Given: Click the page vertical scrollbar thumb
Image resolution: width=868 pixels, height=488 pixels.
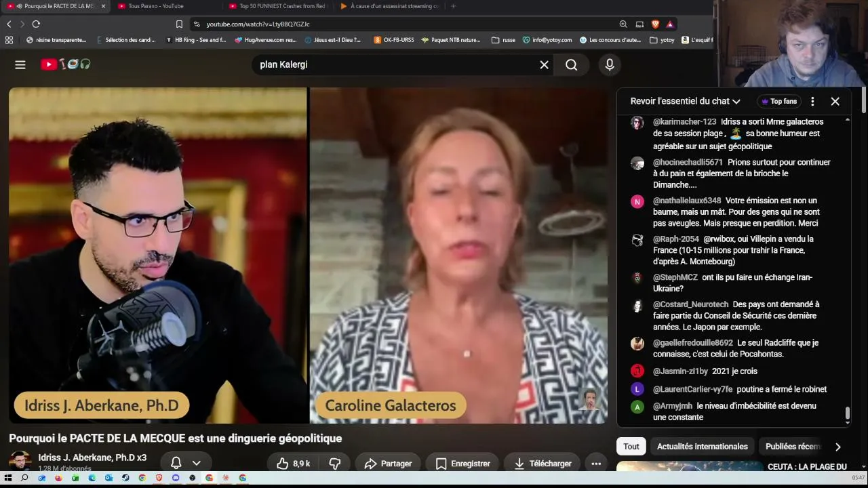Looking at the screenshot, I should click(864, 98).
